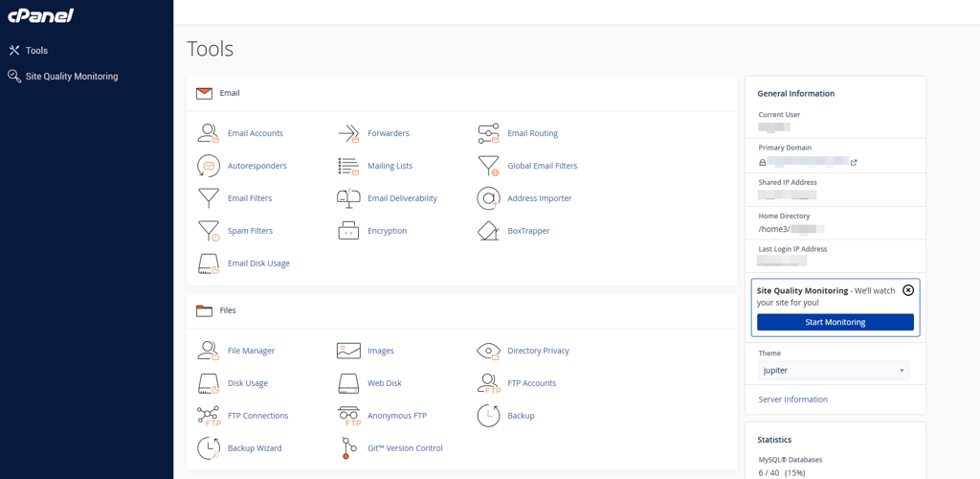Open the Backup Wizard link text

(x=255, y=448)
